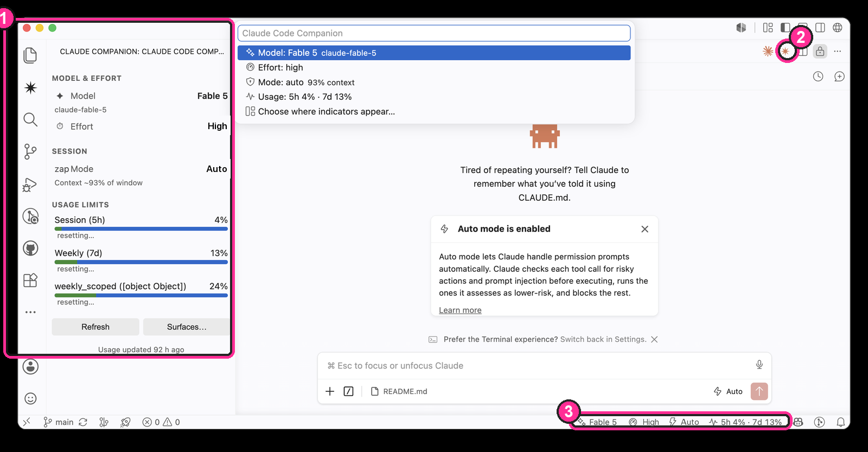This screenshot has width=868, height=452.
Task: Select Model: Fable 5 in the quick pick
Action: pyautogui.click(x=434, y=53)
